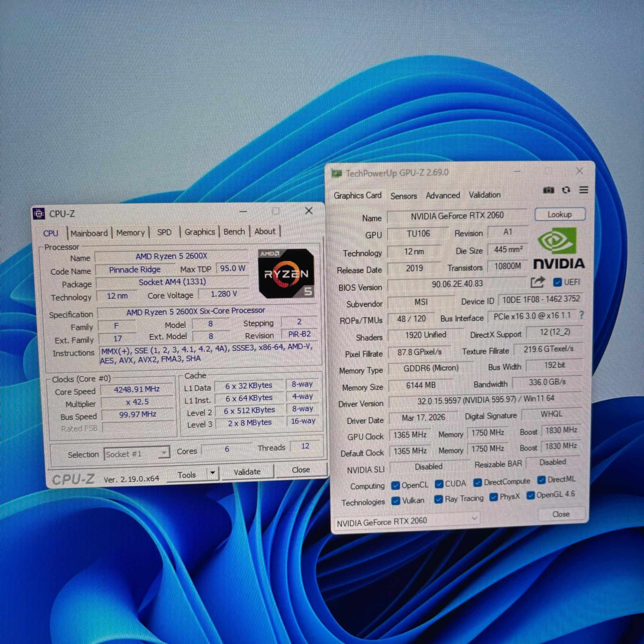Screen dimensions: 644x644
Task: Click the Close button at GPU-Z bottom
Action: click(x=561, y=514)
